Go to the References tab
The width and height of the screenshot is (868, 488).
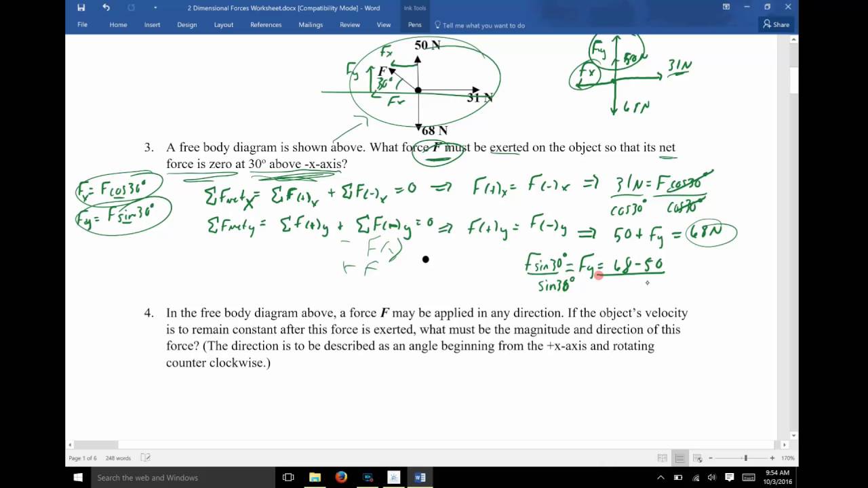coord(266,25)
